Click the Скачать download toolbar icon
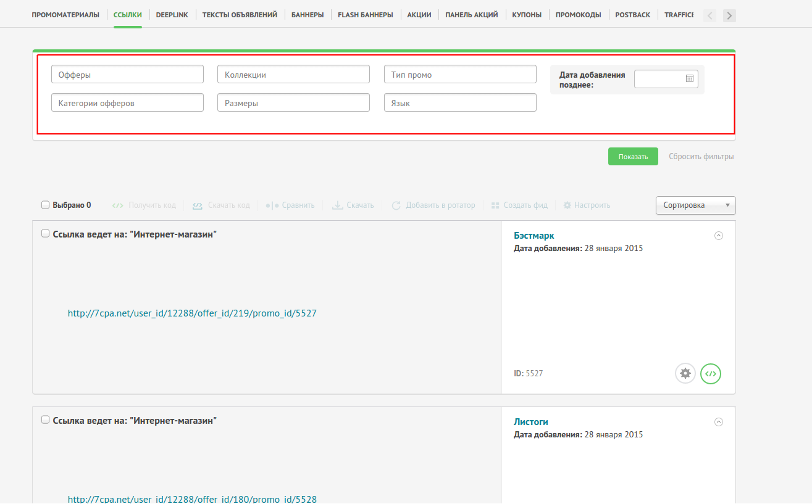This screenshot has height=504, width=812. (338, 205)
